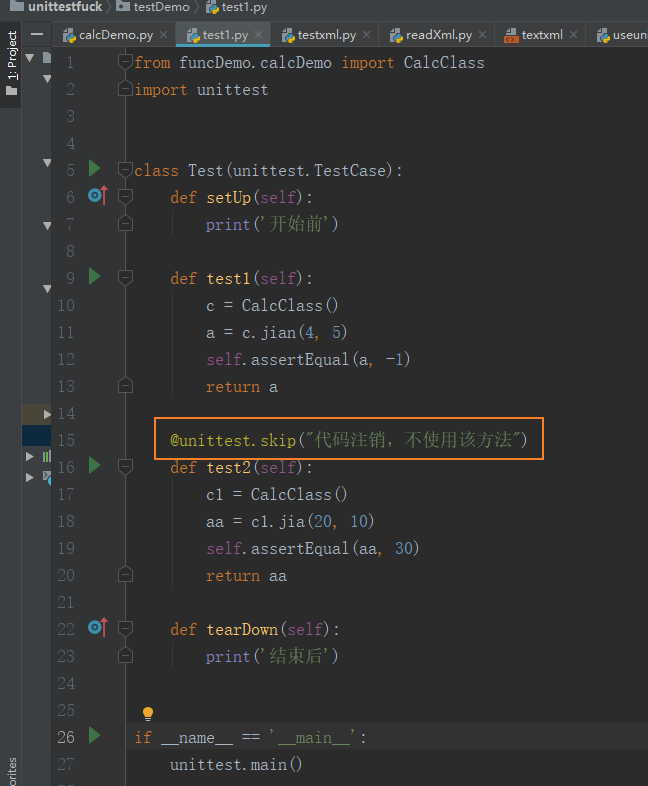This screenshot has width=648, height=786.
Task: Click fold end marker on line 23
Action: 125,656
